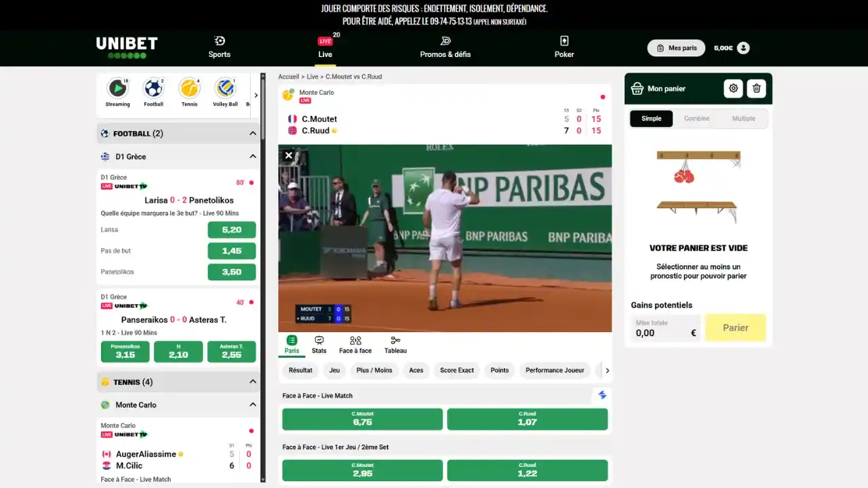
Task: Filter bets by Jeu
Action: click(x=334, y=370)
